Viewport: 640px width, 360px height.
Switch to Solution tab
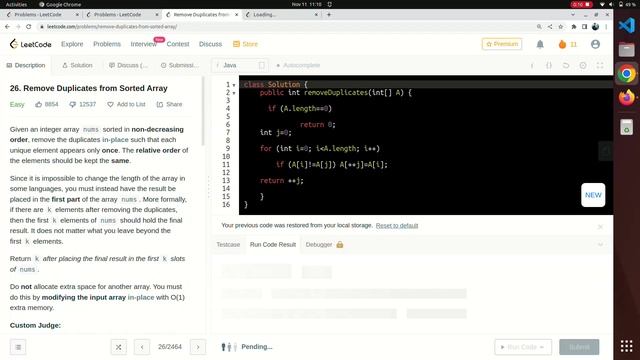(77, 65)
